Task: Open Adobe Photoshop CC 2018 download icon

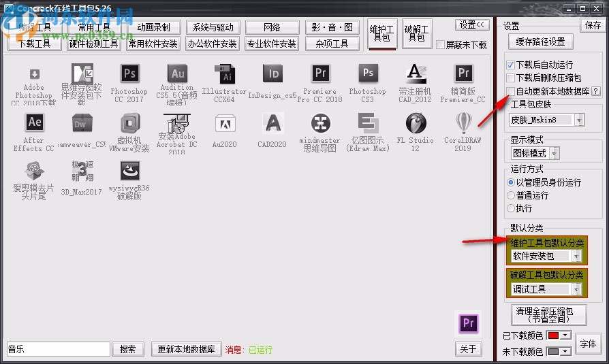Action: point(34,75)
